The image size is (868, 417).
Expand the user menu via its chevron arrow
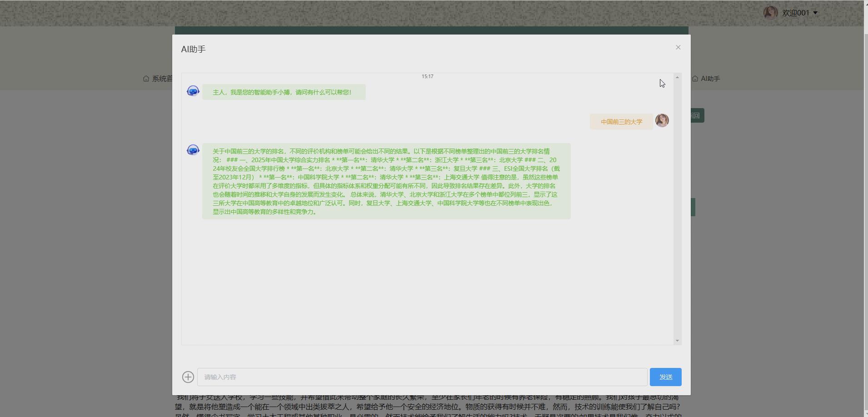[x=814, y=13]
